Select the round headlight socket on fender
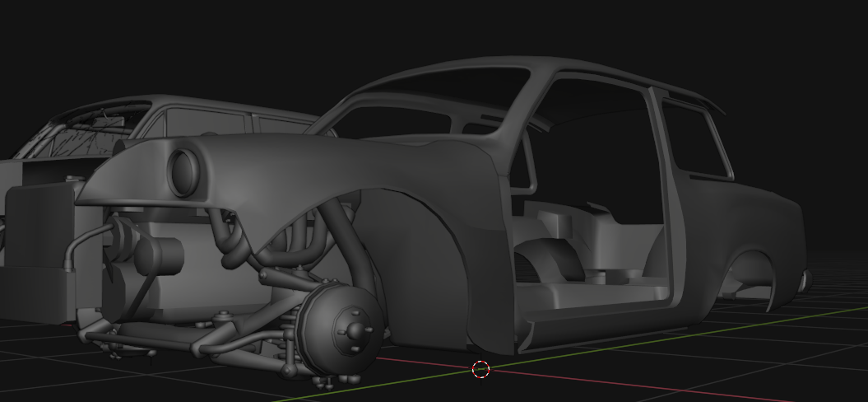This screenshot has height=402, width=868. (183, 172)
